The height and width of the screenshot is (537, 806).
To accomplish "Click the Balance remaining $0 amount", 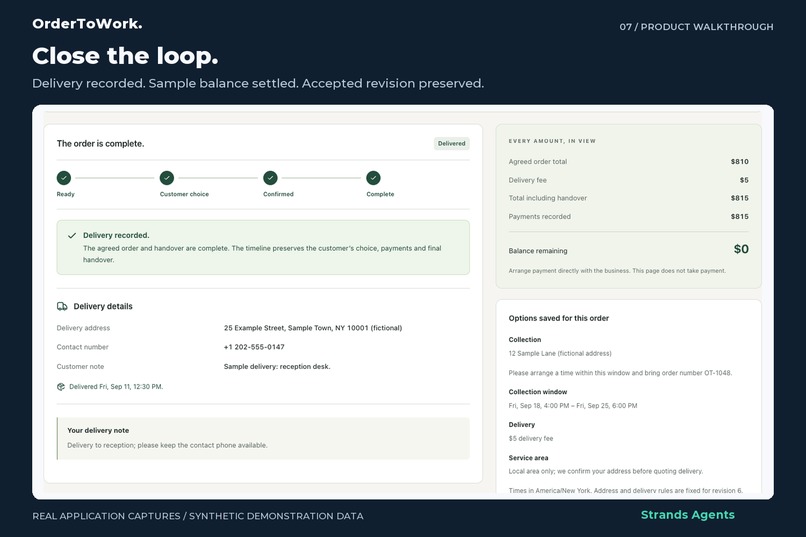I will pyautogui.click(x=741, y=249).
